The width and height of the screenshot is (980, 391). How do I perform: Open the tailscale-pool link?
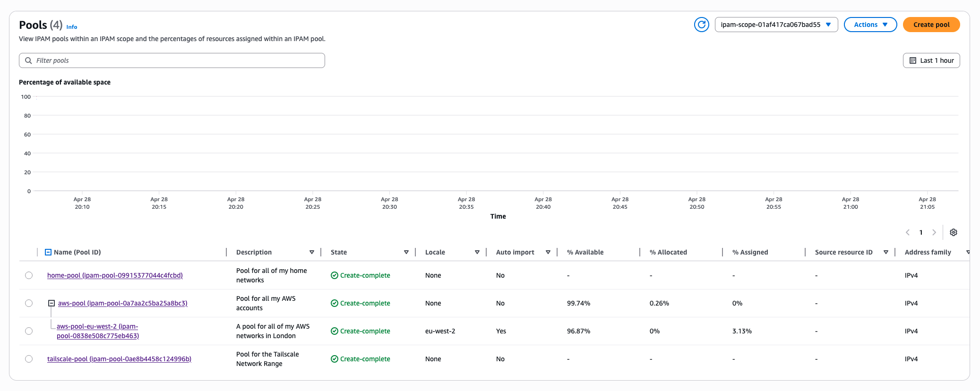[119, 359]
